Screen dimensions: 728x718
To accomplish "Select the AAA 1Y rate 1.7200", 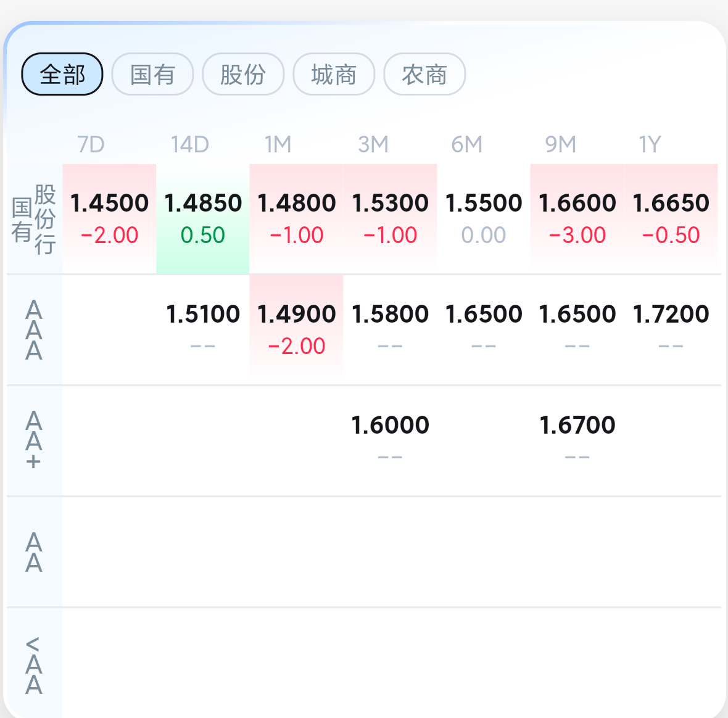I will click(671, 329).
